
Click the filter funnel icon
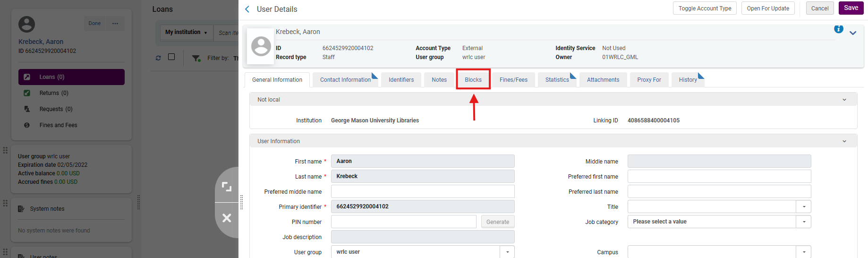(x=196, y=58)
